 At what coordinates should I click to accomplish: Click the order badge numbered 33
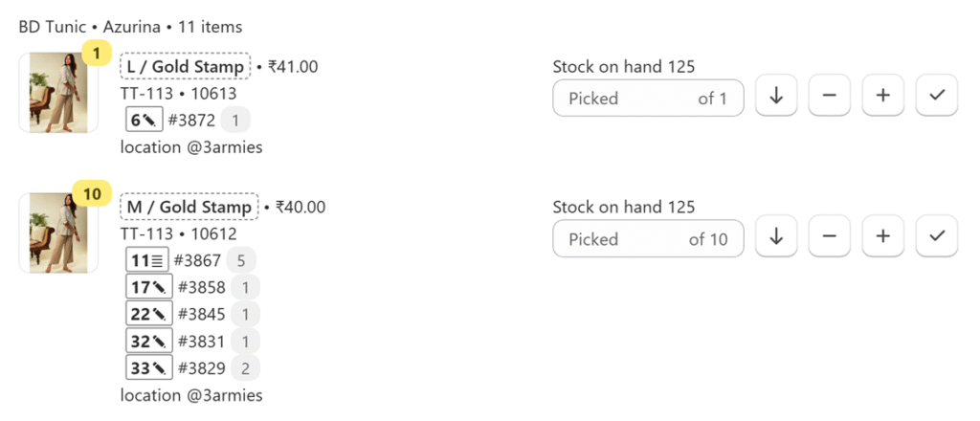pos(148,367)
